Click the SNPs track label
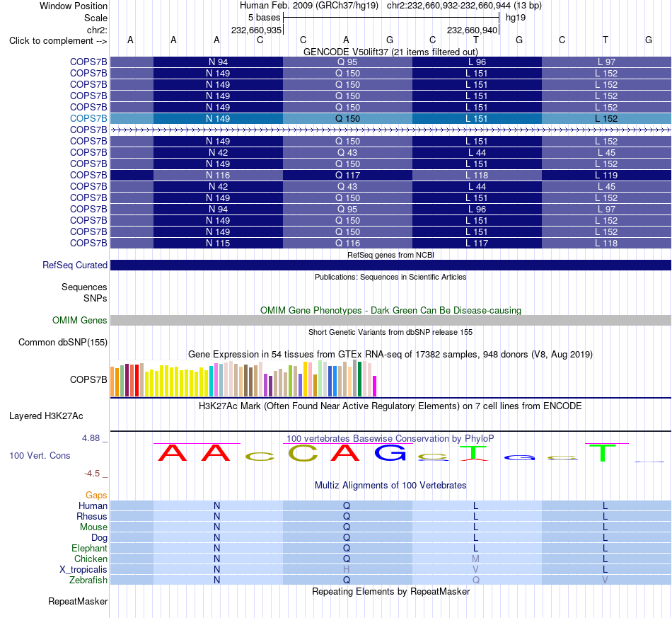The width and height of the screenshot is (672, 618). [95, 298]
